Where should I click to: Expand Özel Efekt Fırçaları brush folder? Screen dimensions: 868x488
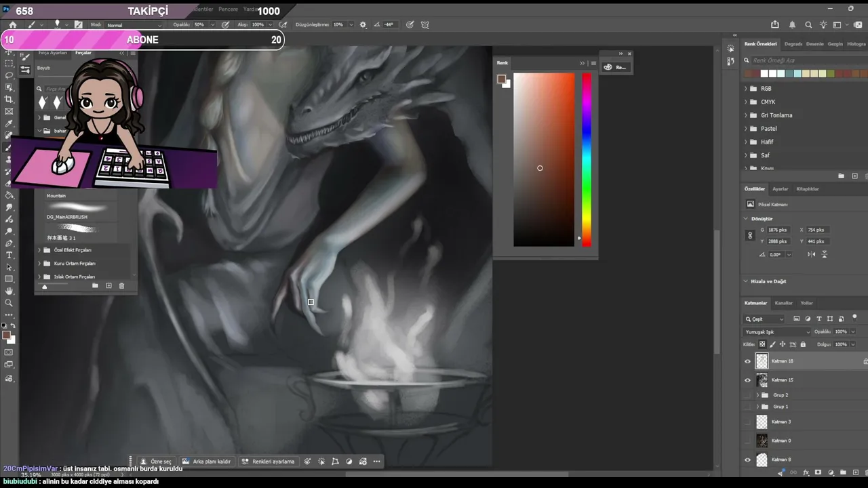tap(39, 250)
